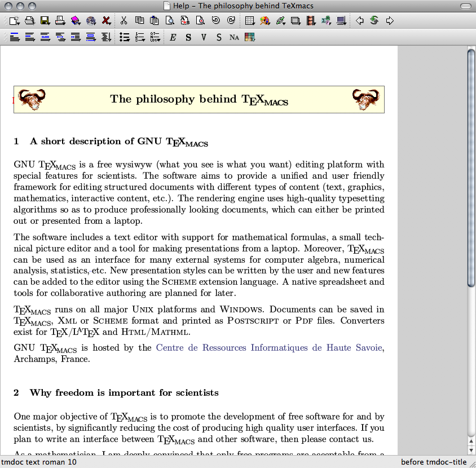
Task: Open the centered blue lines layout icon
Action: pyautogui.click(x=45, y=37)
